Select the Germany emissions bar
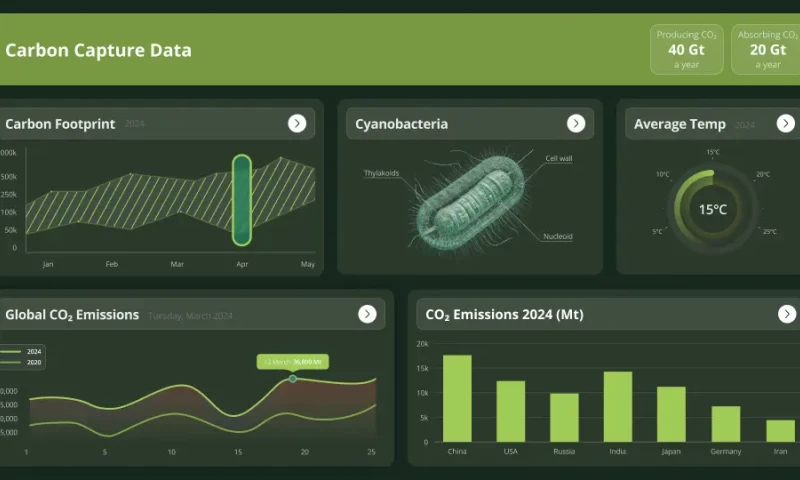 (726, 424)
